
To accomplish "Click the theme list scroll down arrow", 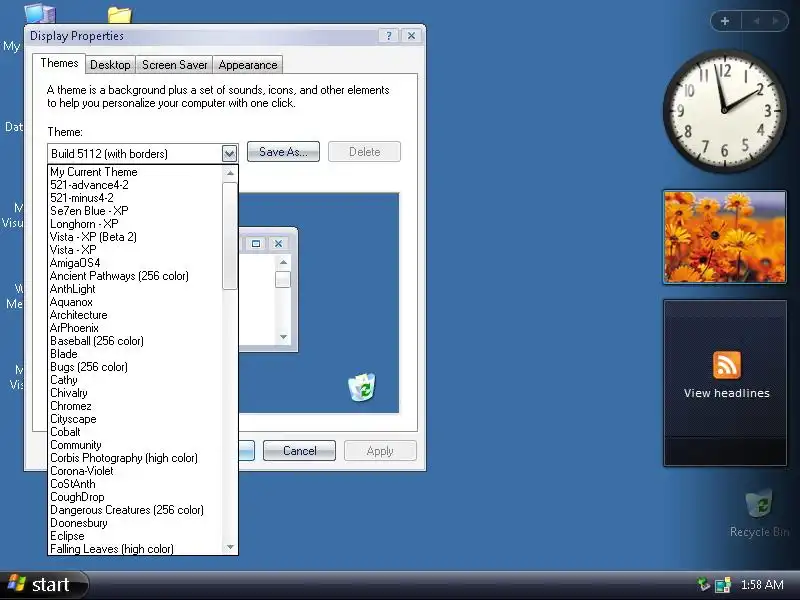I will tap(230, 547).
